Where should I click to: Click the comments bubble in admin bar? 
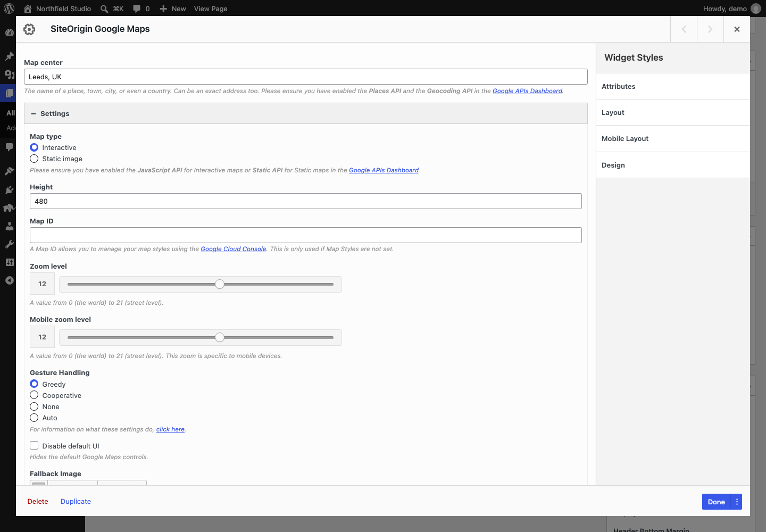[137, 9]
